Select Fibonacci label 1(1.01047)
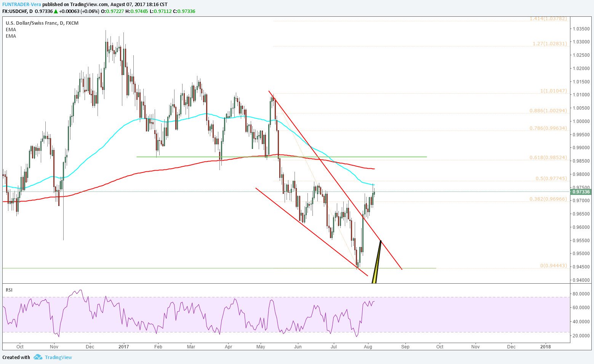 pyautogui.click(x=554, y=91)
